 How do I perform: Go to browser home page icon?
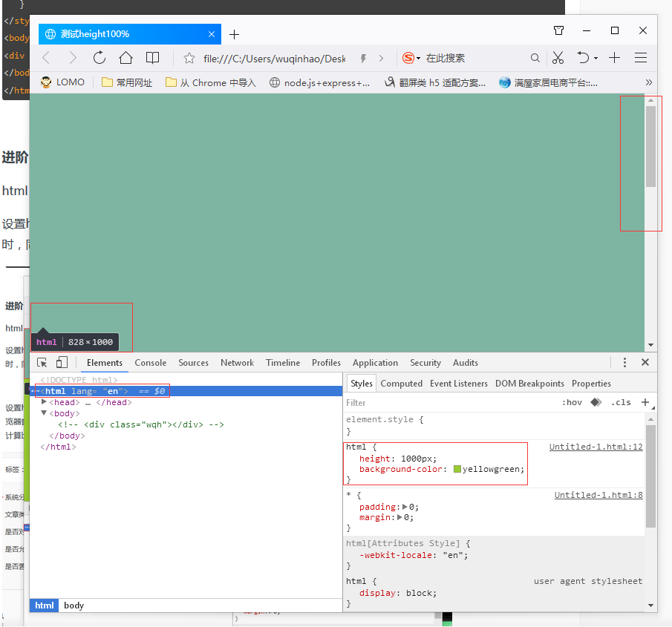tap(125, 58)
